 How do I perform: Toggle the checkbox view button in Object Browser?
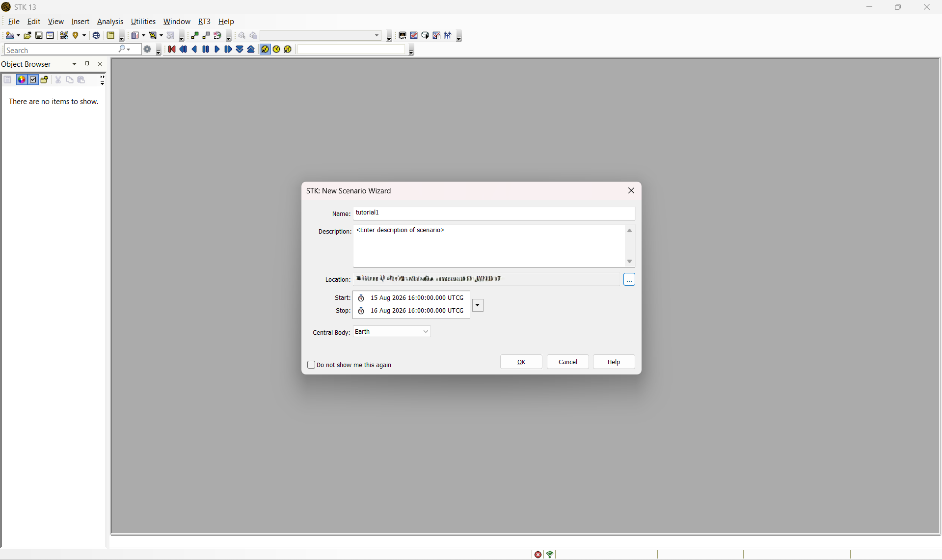(x=33, y=80)
